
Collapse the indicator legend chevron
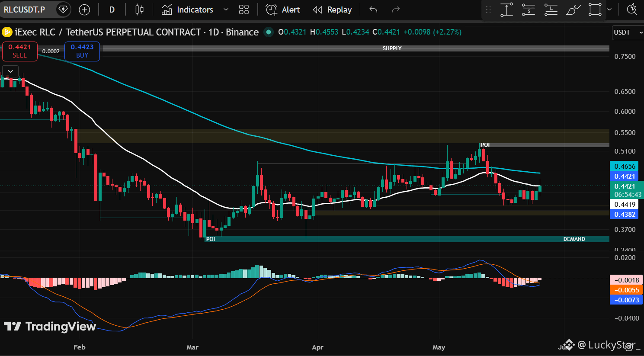coord(10,71)
